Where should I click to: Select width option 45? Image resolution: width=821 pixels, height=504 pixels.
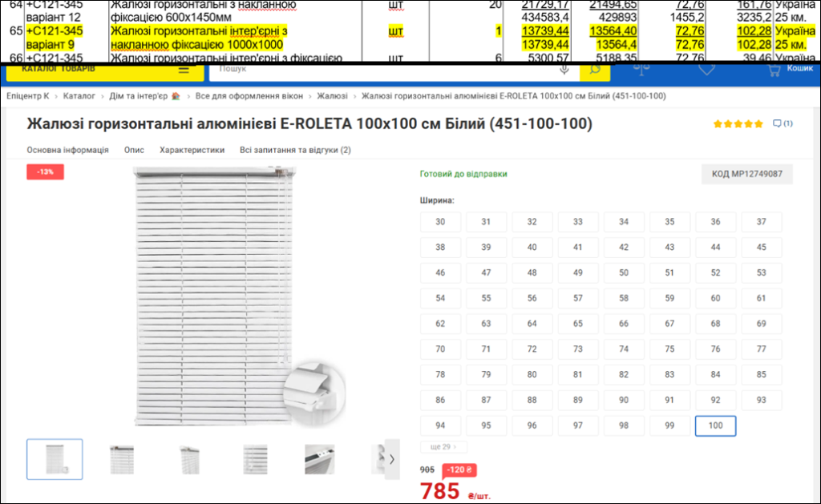pyautogui.click(x=762, y=247)
